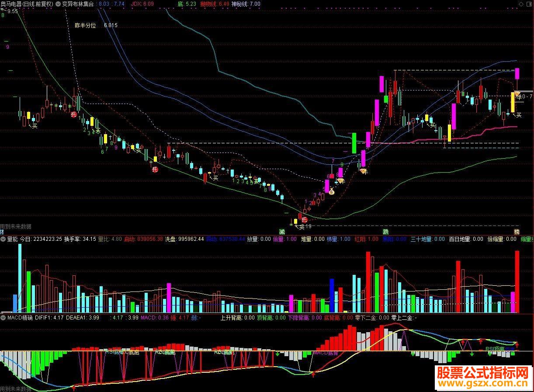Click the 零下二金: 0.00 readout
The width and height of the screenshot is (534, 392).
[x=372, y=318]
